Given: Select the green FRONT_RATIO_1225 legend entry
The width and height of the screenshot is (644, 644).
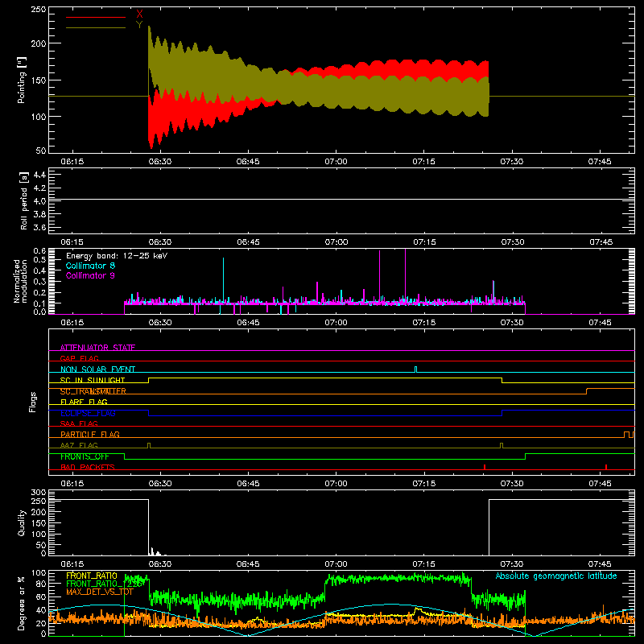Looking at the screenshot, I should pyautogui.click(x=104, y=584).
